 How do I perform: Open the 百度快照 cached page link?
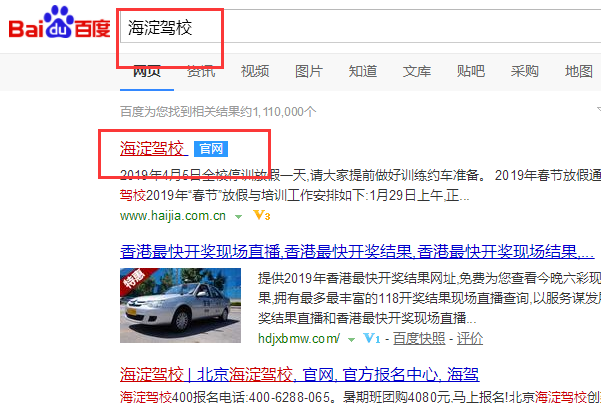[x=419, y=339]
